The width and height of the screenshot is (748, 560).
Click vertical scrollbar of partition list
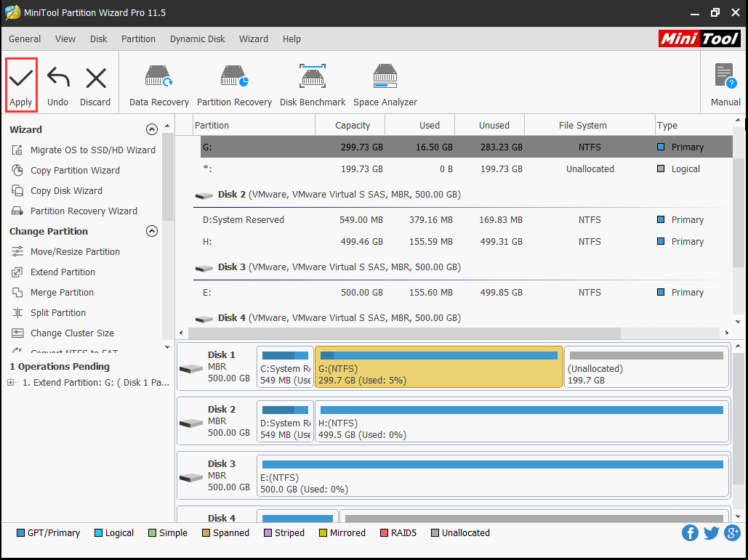pyautogui.click(x=738, y=212)
